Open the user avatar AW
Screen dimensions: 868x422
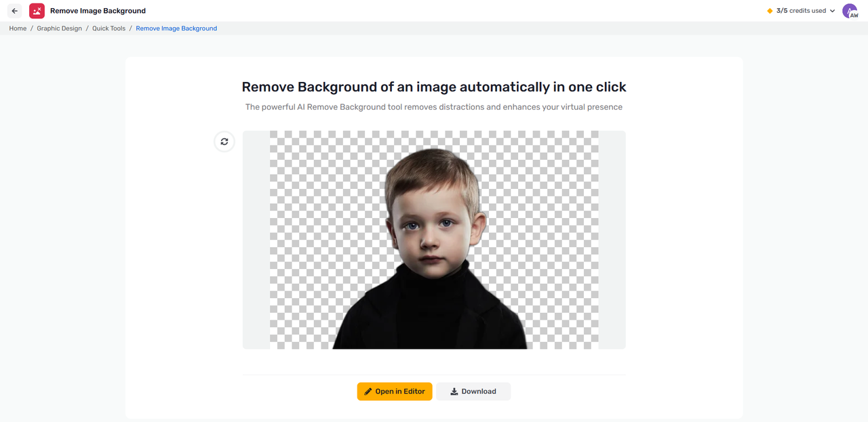coord(850,11)
